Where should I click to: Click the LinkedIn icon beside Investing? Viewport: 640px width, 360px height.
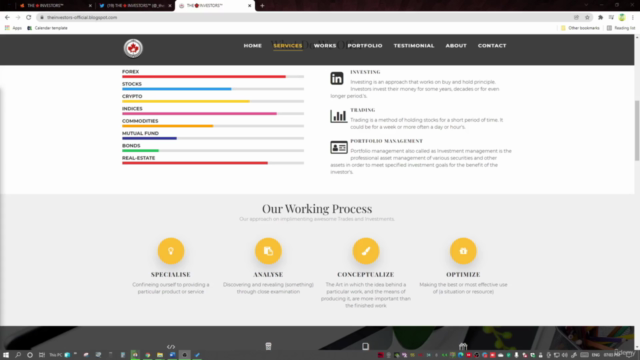[337, 78]
